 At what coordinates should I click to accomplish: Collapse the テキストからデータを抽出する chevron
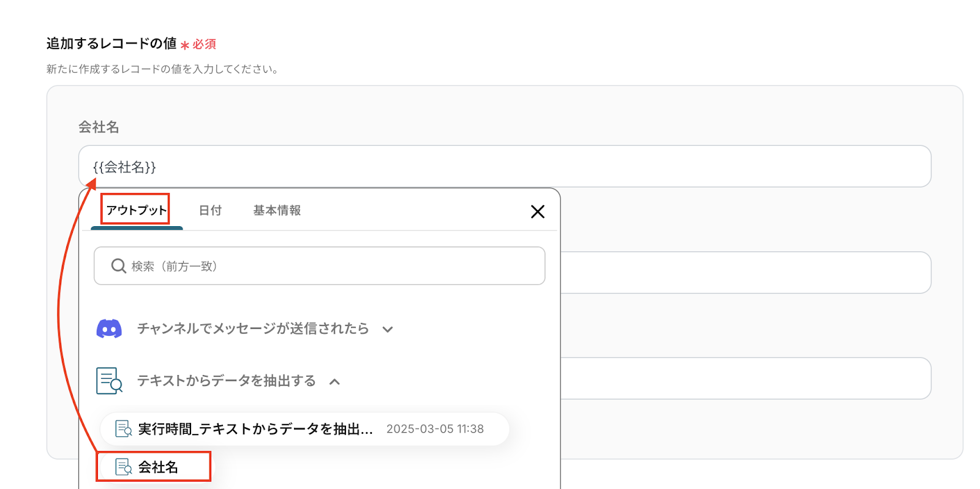[334, 382]
